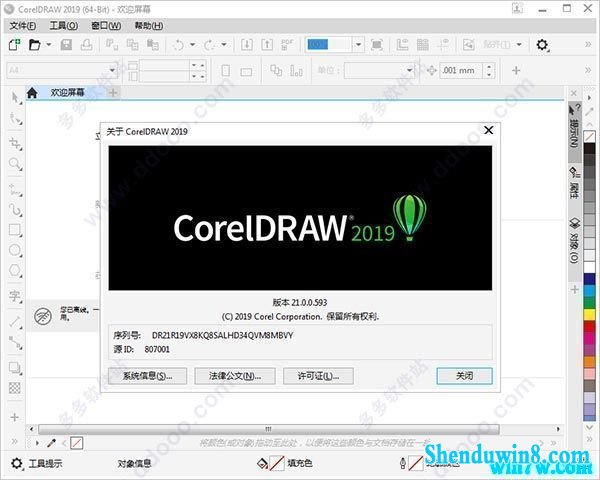
Task: Click the fill color indicator 填充色
Action: pos(285,463)
